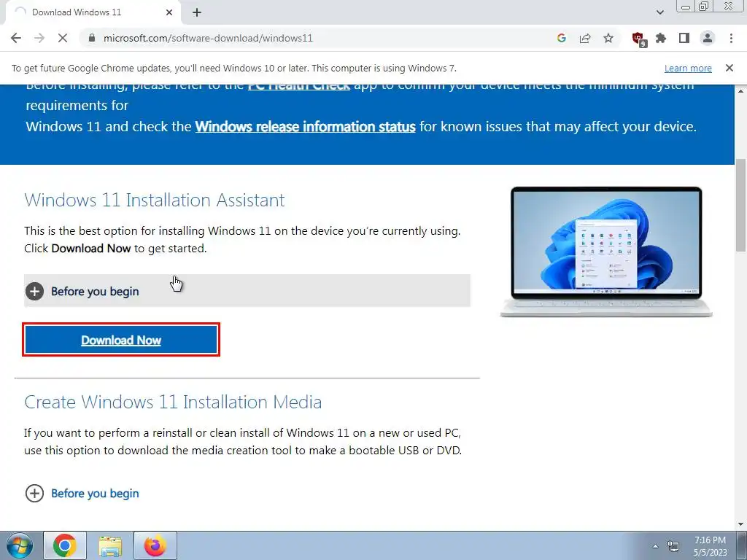Image resolution: width=747 pixels, height=560 pixels.
Task: Open a new tab with plus button
Action: (197, 12)
